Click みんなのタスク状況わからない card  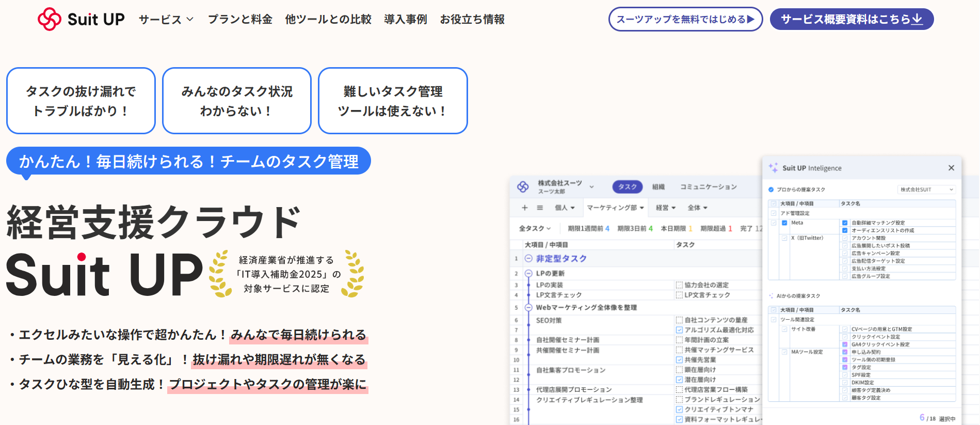pos(237,101)
